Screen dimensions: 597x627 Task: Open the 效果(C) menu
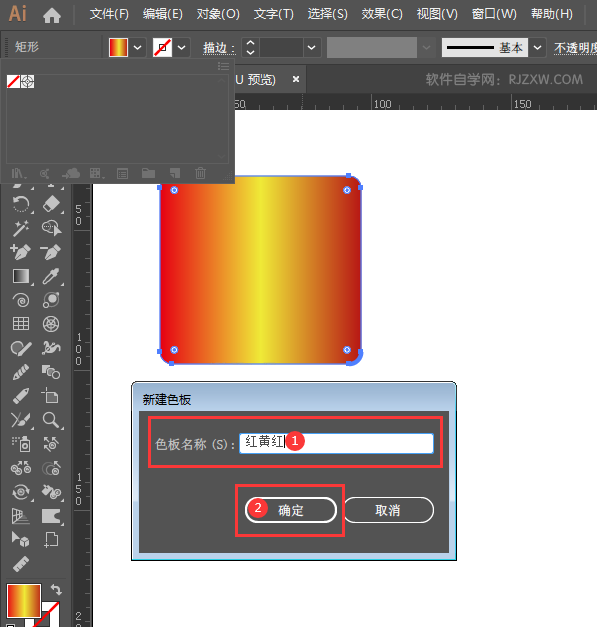click(x=382, y=14)
